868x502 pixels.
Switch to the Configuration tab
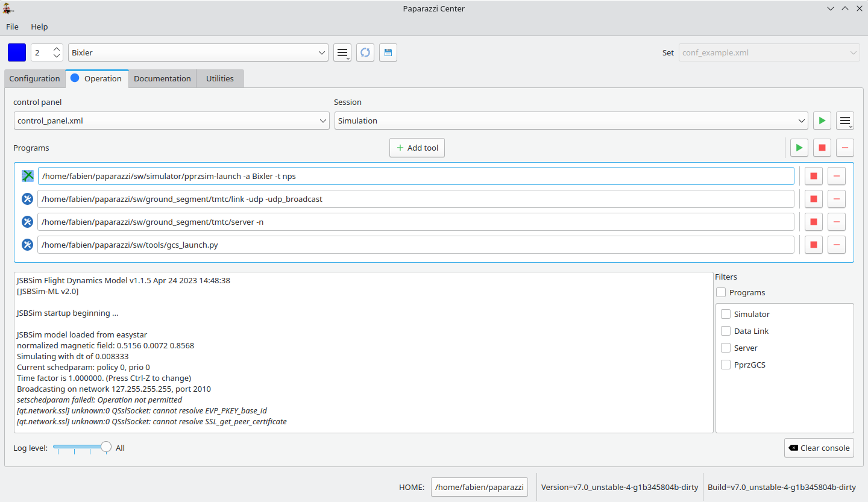(34, 78)
